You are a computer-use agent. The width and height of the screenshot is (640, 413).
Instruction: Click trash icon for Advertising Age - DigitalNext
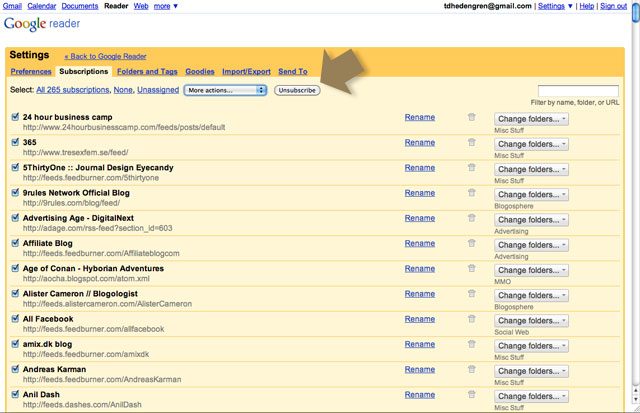(x=471, y=218)
